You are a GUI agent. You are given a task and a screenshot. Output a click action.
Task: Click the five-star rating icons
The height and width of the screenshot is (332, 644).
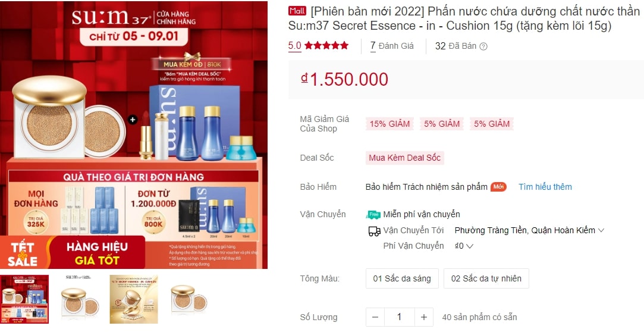pos(326,46)
